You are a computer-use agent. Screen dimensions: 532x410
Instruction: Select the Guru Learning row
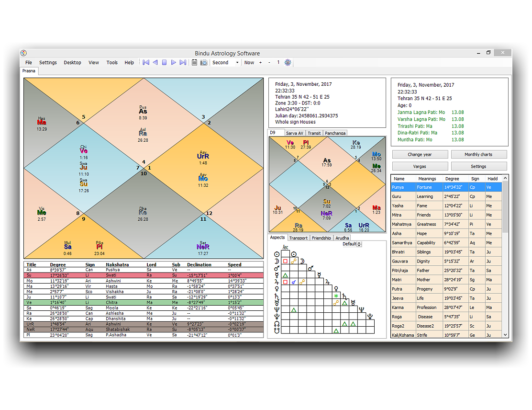pyautogui.click(x=446, y=196)
